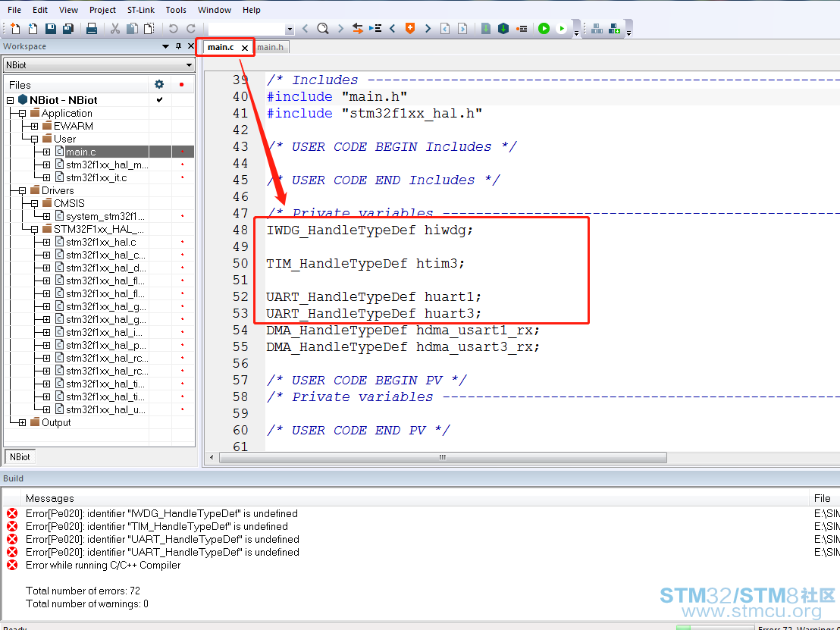Select the TIM_HandleTypeDef undefined error
This screenshot has width=840, height=630.
click(157, 526)
